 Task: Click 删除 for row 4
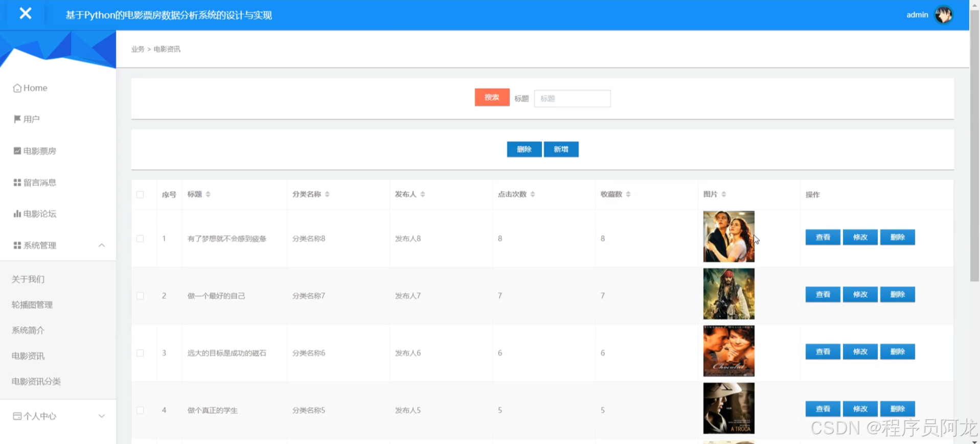897,409
